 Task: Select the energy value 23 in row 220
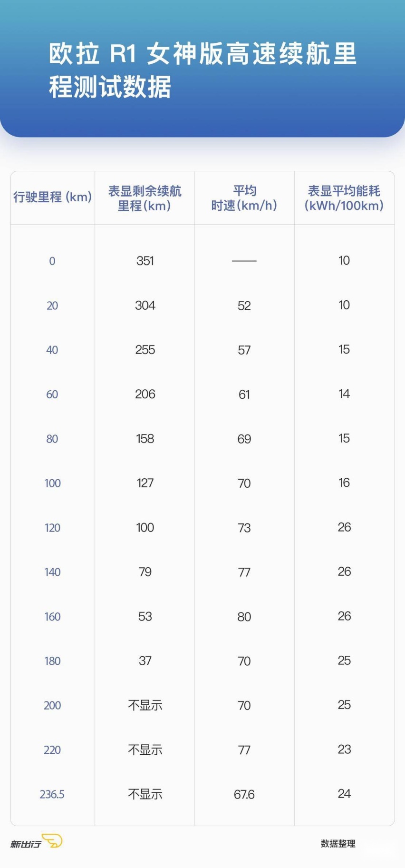[344, 750]
